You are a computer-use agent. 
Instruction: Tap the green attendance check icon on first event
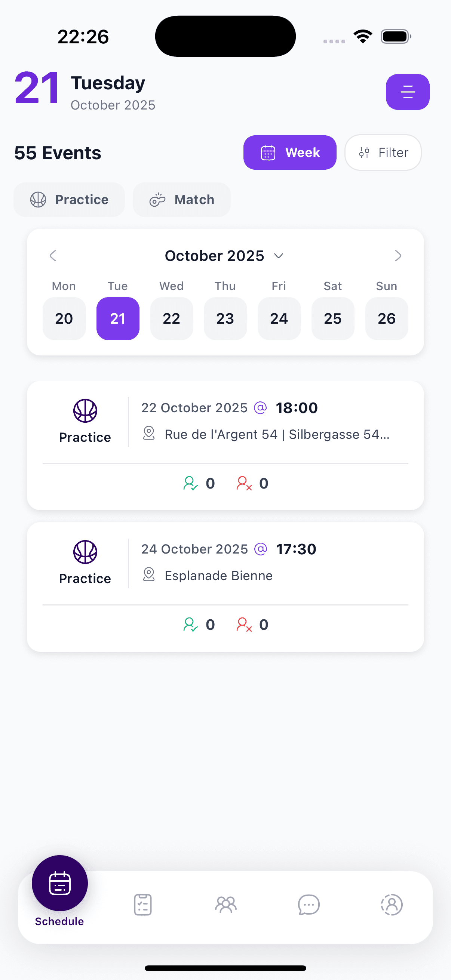point(190,483)
